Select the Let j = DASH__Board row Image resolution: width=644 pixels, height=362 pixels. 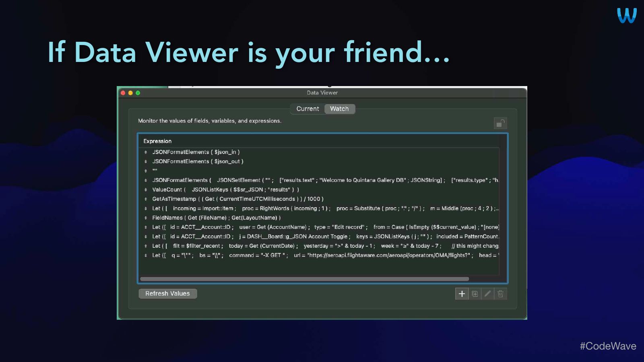click(x=319, y=237)
